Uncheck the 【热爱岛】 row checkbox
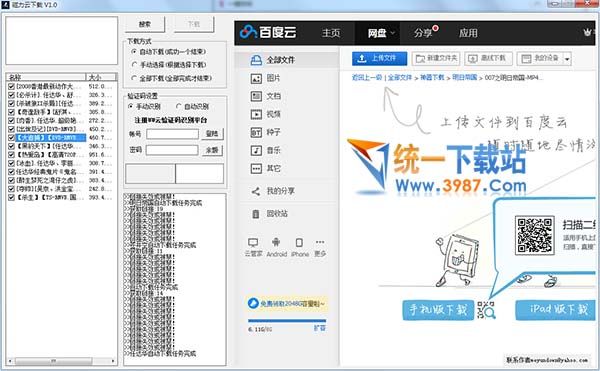The image size is (600, 371). (x=11, y=155)
